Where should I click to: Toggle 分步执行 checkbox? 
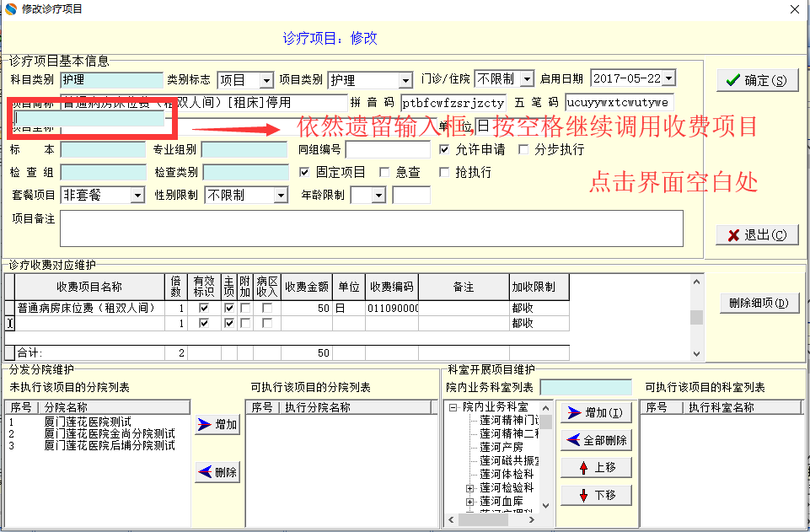tap(523, 149)
